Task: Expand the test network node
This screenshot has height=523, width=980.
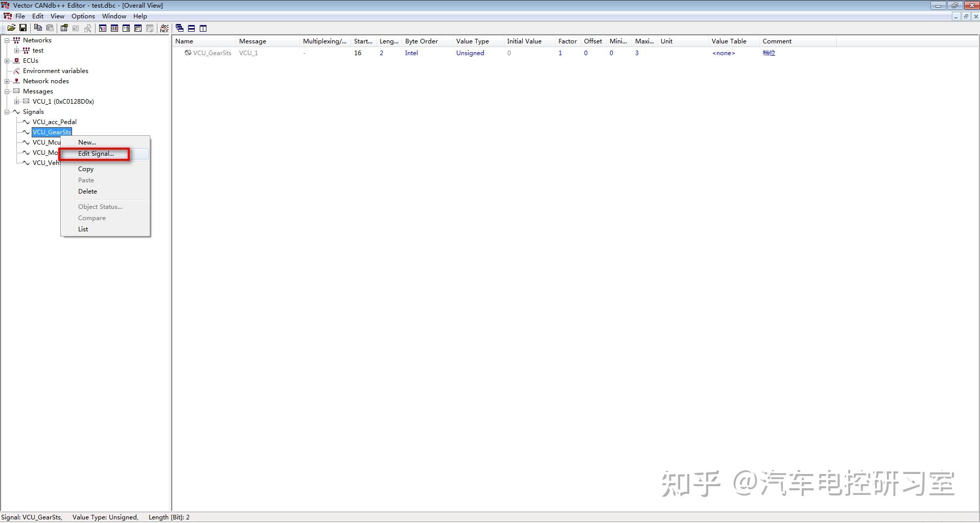Action: point(16,50)
